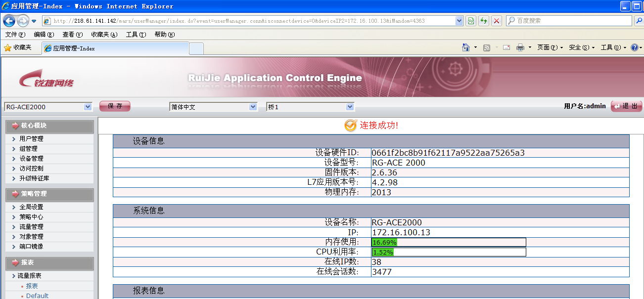Open 对象管理 in the sidebar
644x299 pixels.
tap(31, 237)
